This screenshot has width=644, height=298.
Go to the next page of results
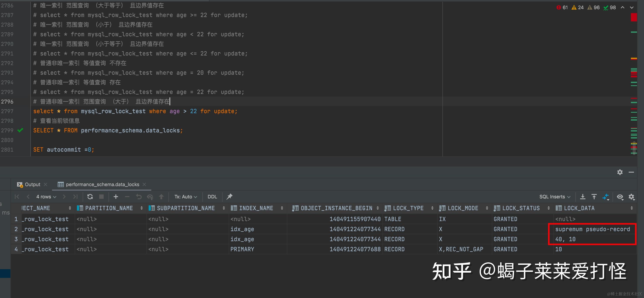tap(64, 197)
